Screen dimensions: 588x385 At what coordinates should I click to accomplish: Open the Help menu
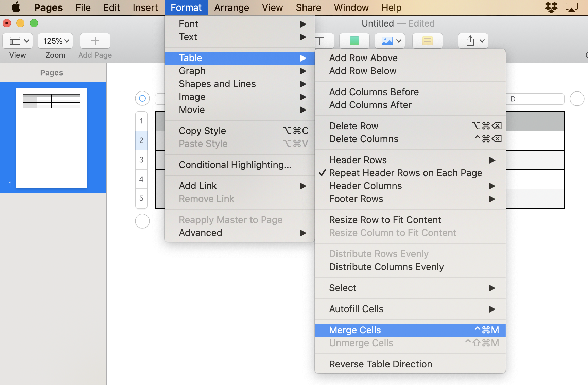click(391, 7)
